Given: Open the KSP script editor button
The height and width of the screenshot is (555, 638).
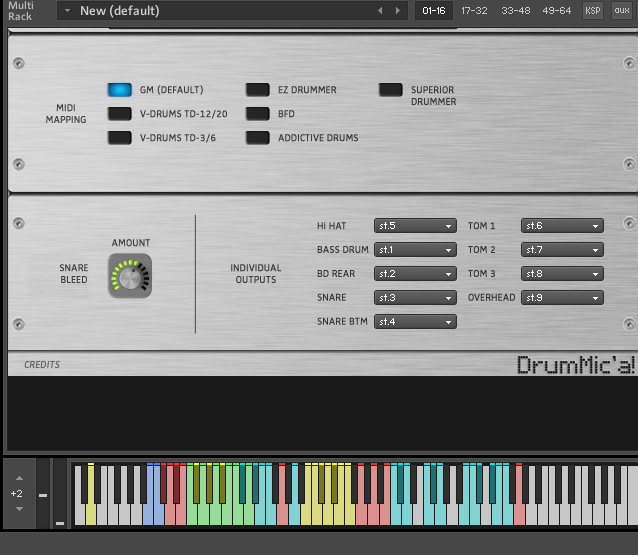Looking at the screenshot, I should [x=593, y=10].
